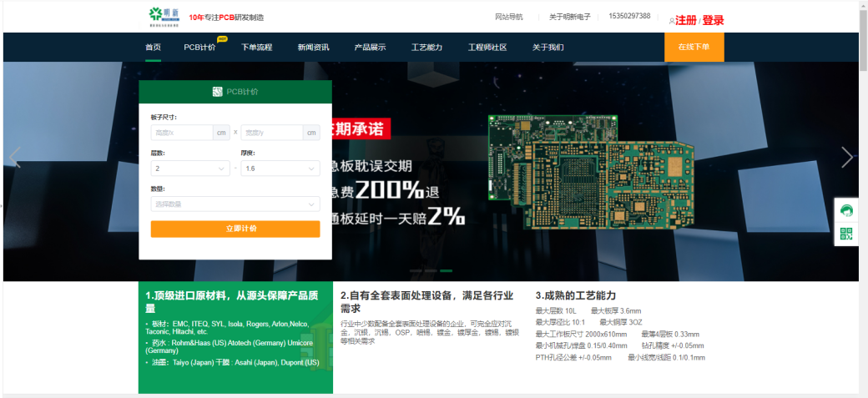The image size is (868, 398).
Task: Click the HOT badge on PCB计价
Action: point(222,38)
